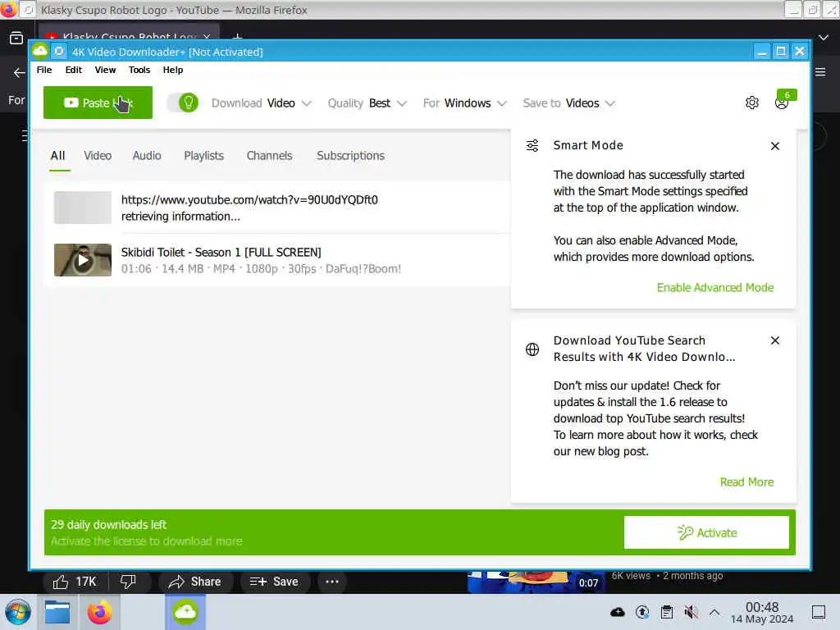The height and width of the screenshot is (630, 840).
Task: Switch to the All tab
Action: [58, 156]
